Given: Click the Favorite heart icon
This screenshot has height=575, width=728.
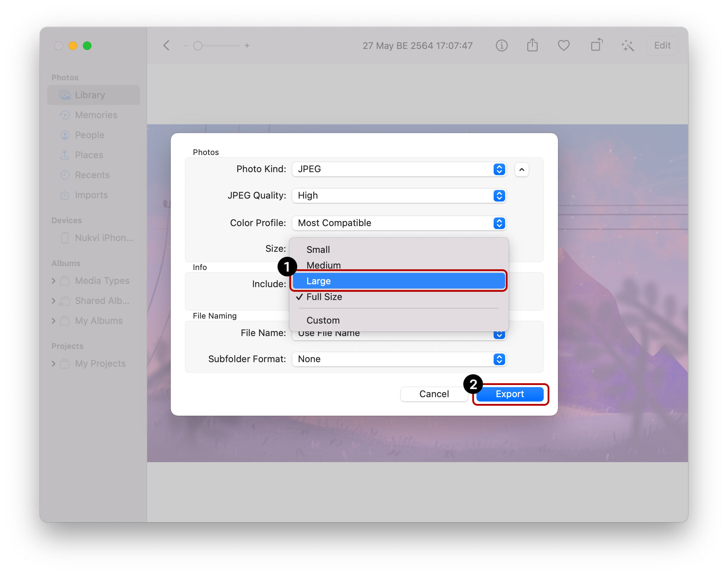Looking at the screenshot, I should tap(563, 46).
